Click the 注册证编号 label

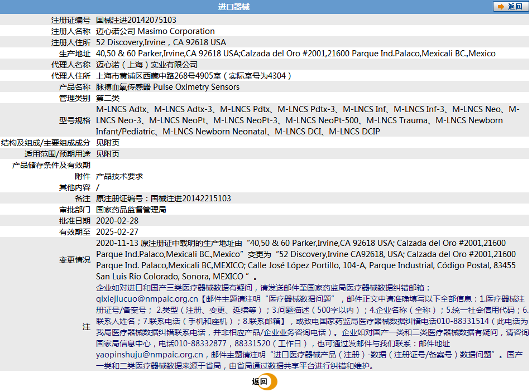(x=71, y=20)
